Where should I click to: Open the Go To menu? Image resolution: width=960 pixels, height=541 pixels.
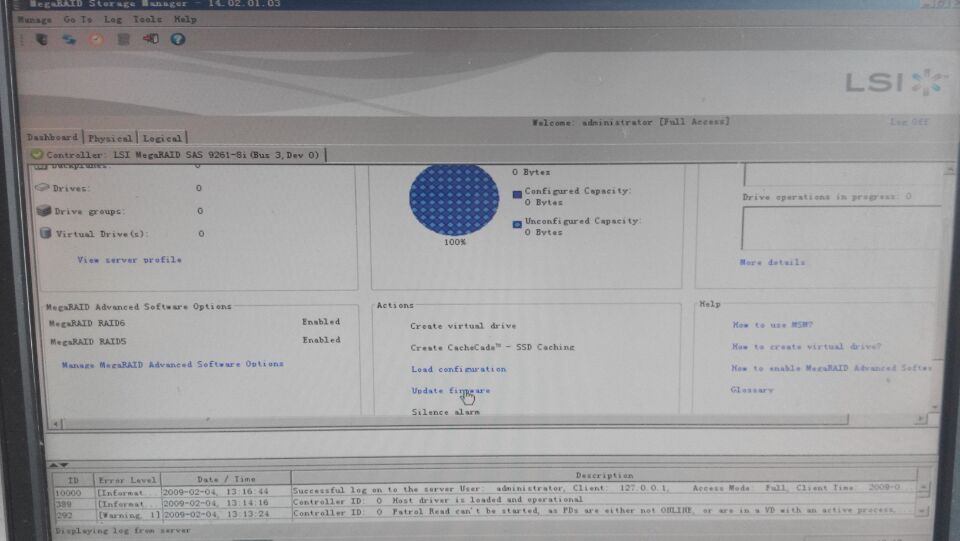tap(77, 20)
